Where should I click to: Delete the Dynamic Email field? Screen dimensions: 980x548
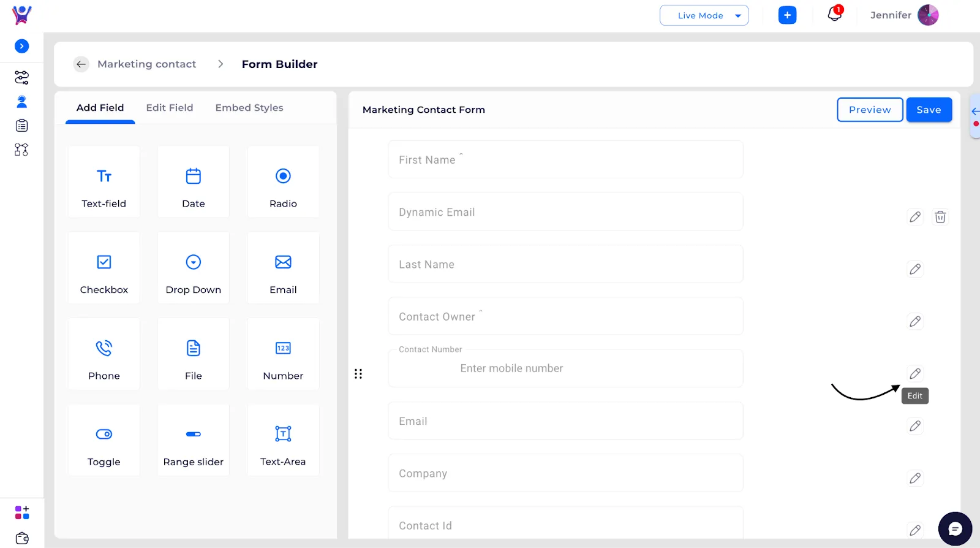click(940, 217)
